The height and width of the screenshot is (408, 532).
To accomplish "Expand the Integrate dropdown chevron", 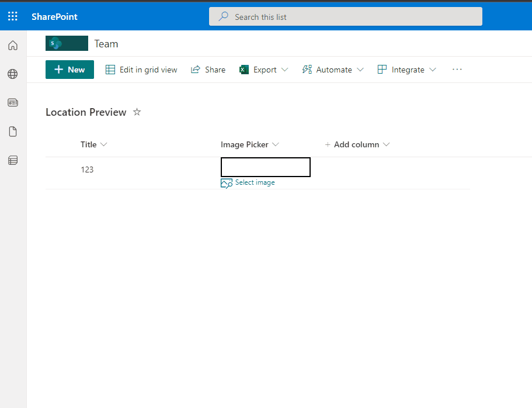I will click(x=433, y=70).
